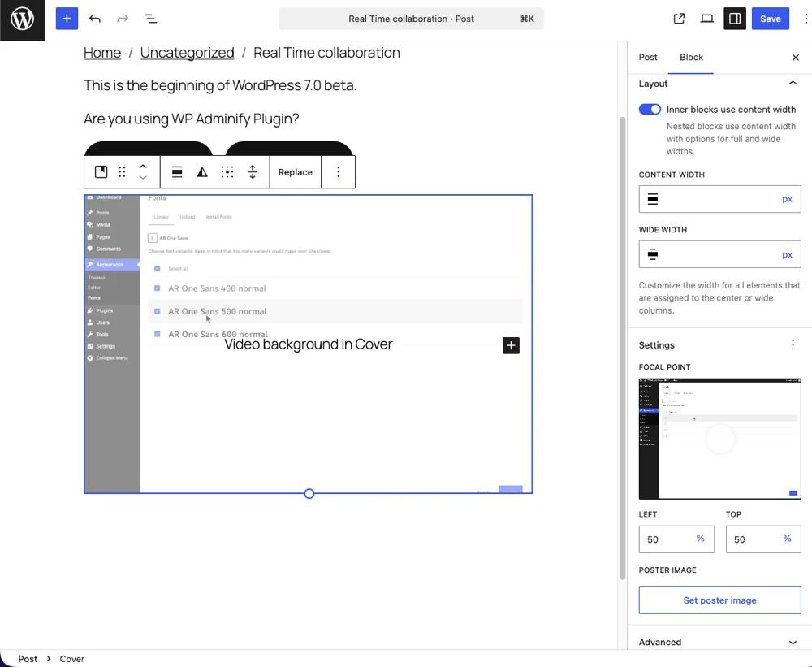812x667 pixels.
Task: Move the Cover block up
Action: click(143, 167)
